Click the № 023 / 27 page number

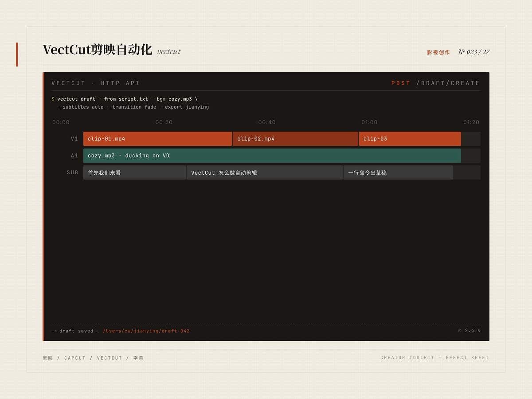pos(474,52)
